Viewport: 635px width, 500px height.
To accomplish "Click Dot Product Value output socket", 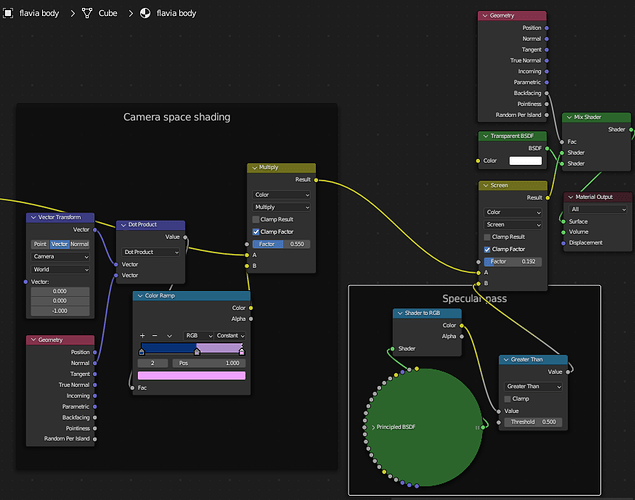I will (185, 237).
